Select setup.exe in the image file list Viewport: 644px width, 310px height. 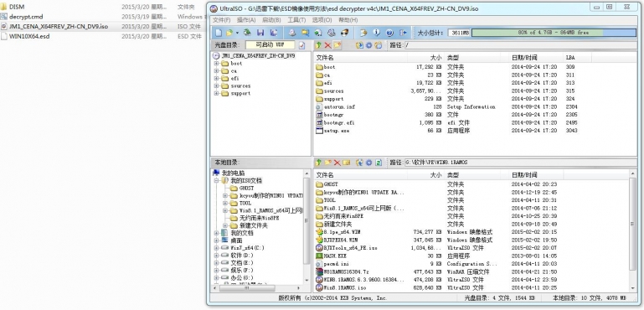point(337,131)
